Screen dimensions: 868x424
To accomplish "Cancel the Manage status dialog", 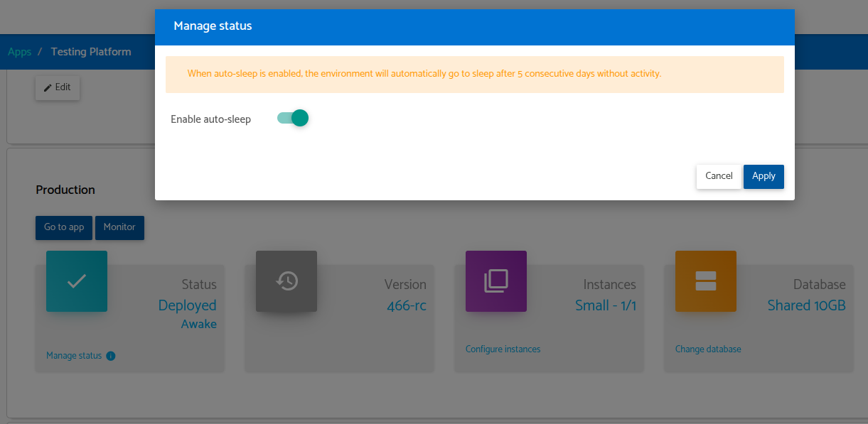I will 719,176.
